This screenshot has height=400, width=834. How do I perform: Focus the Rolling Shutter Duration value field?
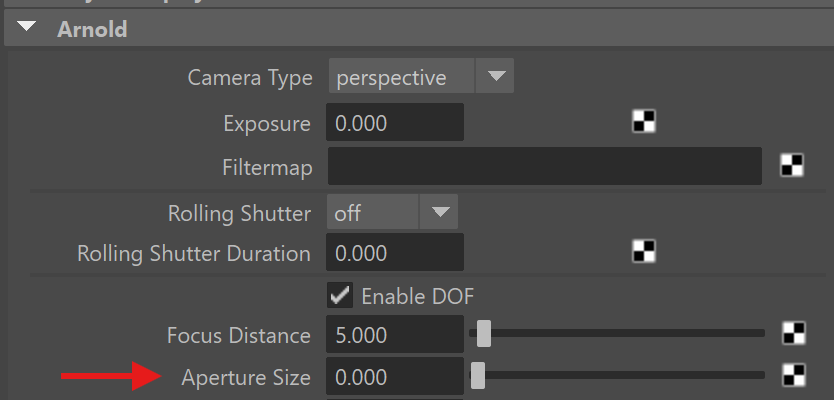[x=396, y=253]
